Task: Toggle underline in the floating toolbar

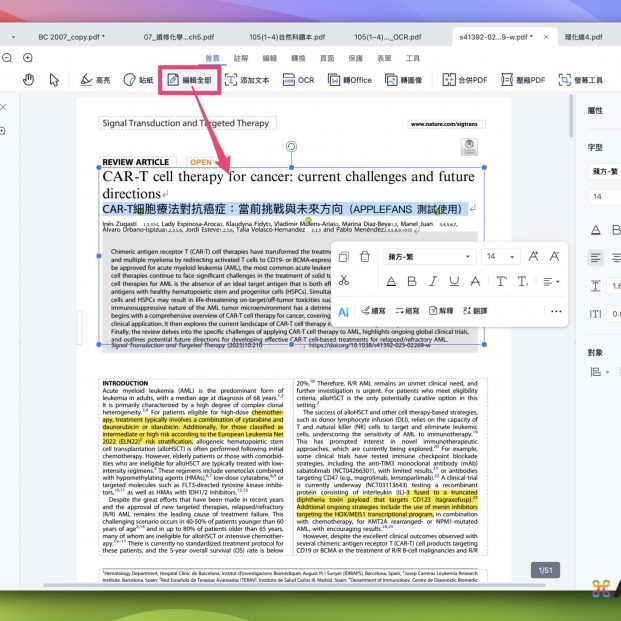Action: point(454,282)
